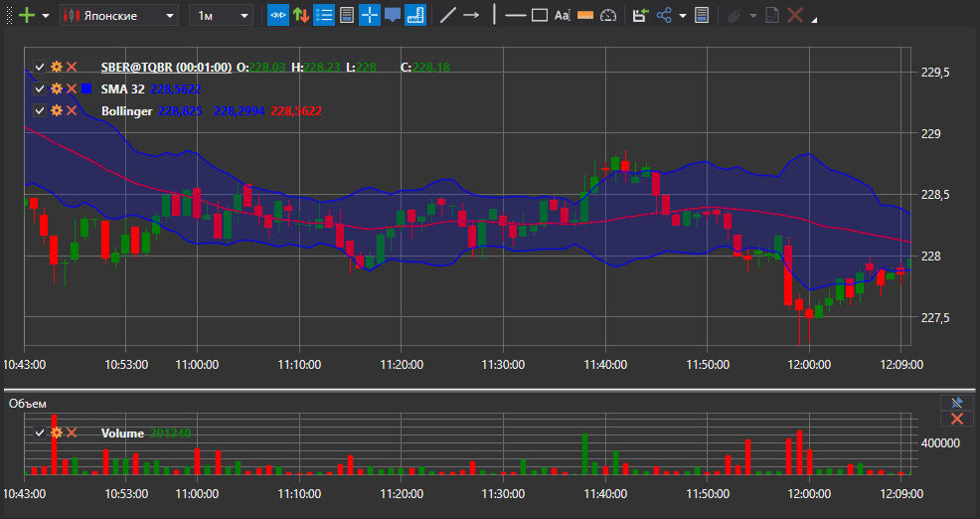Click the Bollinger lower value 228,2994

tap(240, 111)
